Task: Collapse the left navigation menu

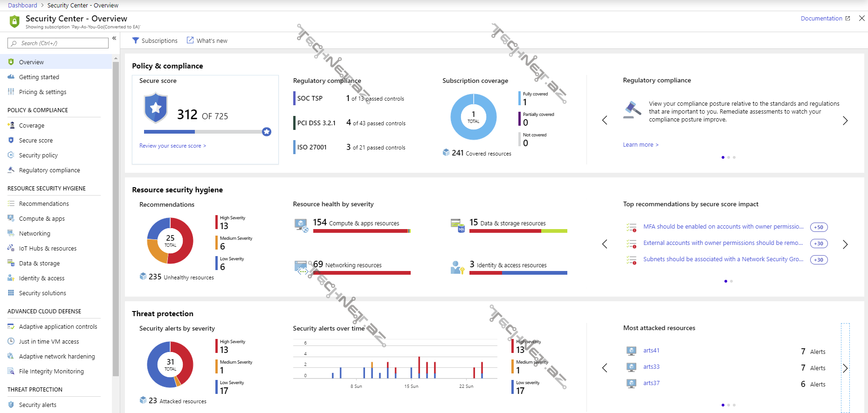Action: tap(114, 39)
